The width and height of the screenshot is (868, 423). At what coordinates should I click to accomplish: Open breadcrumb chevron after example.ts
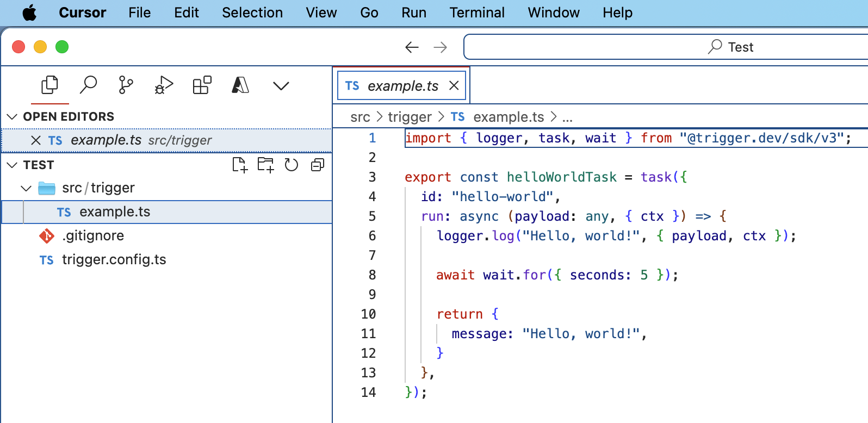(x=554, y=117)
